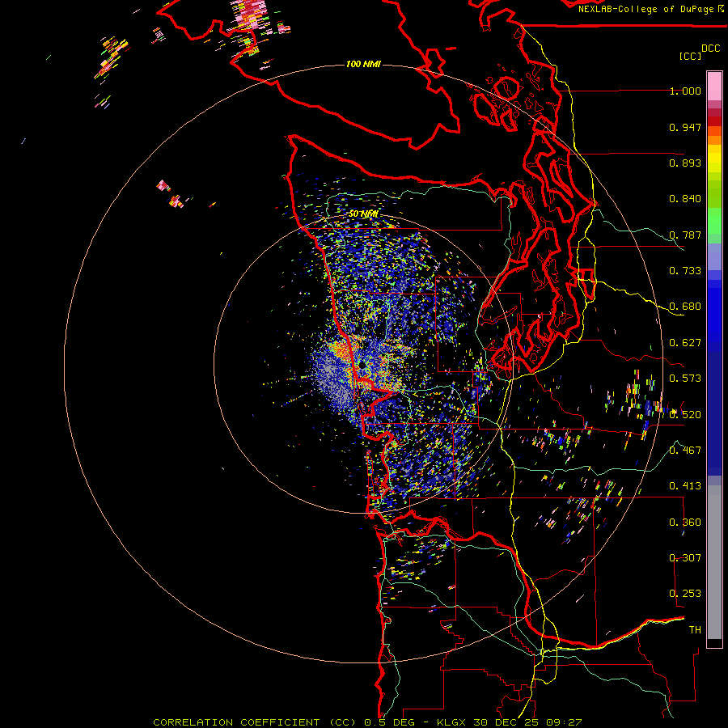
Task: Select the 0.680 legend value
Action: pos(685,307)
